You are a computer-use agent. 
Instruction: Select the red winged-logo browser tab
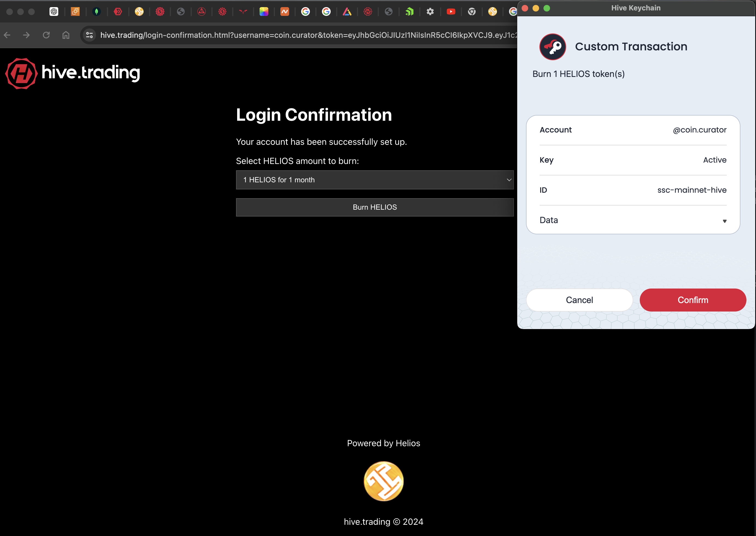pyautogui.click(x=243, y=11)
